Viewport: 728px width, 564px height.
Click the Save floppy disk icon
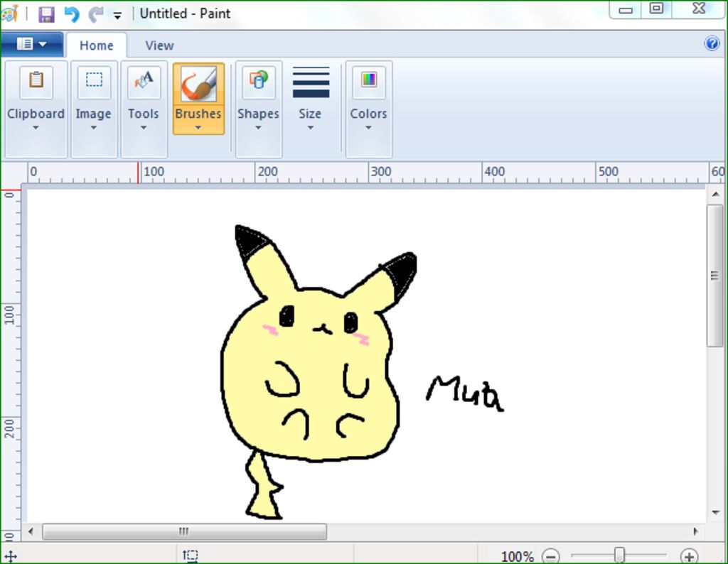(x=46, y=14)
